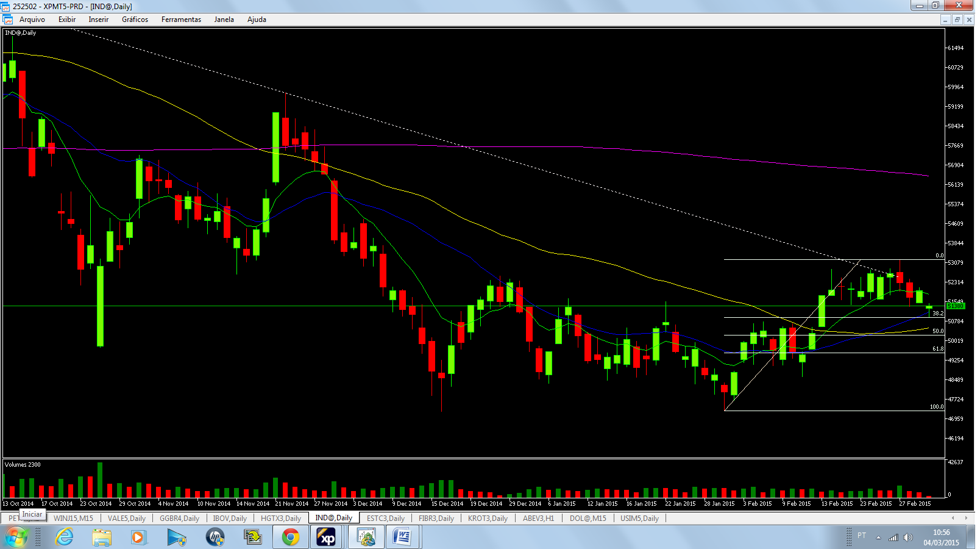Image resolution: width=980 pixels, height=549 pixels.
Task: Switch to VALE5,Daily chart tab
Action: click(x=127, y=518)
